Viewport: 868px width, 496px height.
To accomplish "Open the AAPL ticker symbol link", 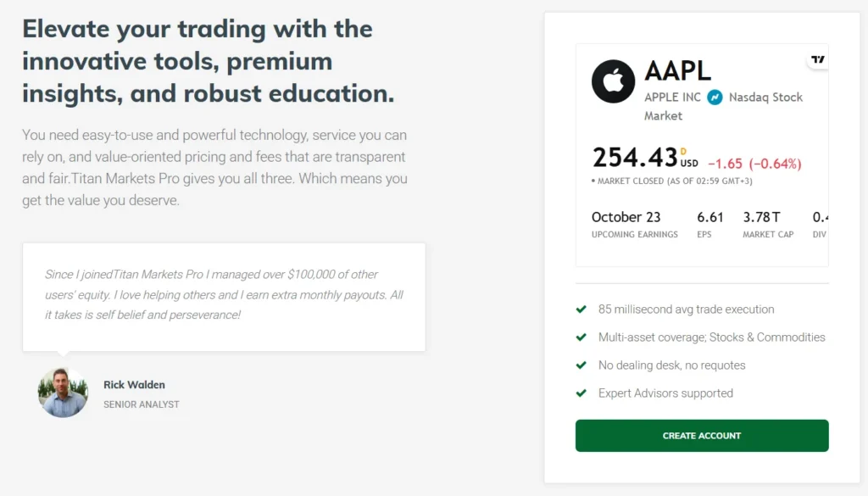I will tap(677, 70).
